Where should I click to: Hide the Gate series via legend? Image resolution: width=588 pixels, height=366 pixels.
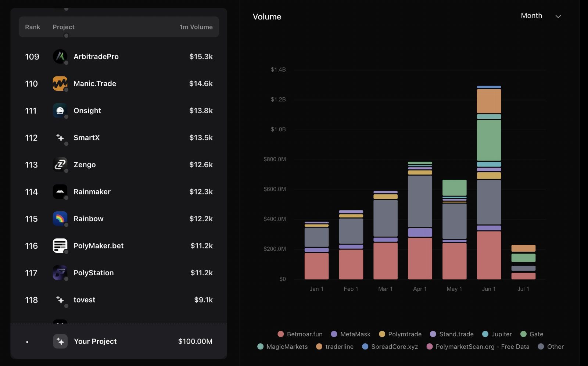(532, 334)
